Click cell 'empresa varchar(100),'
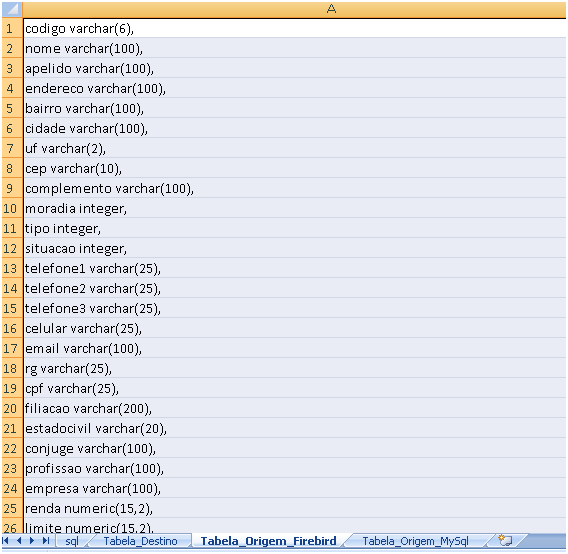Image resolution: width=568 pixels, height=554 pixels. [x=295, y=488]
